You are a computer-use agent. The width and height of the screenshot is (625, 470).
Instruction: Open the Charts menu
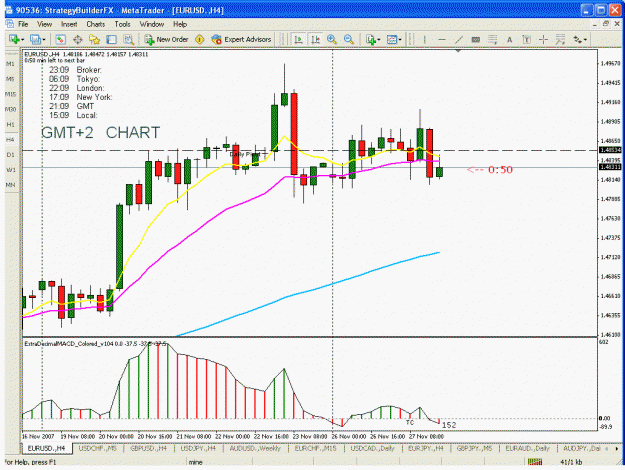pos(96,24)
